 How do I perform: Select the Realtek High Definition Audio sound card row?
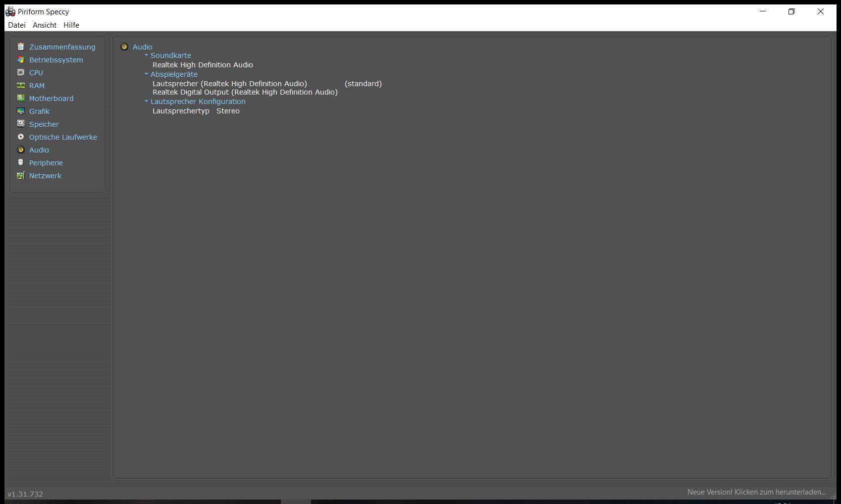pos(203,65)
